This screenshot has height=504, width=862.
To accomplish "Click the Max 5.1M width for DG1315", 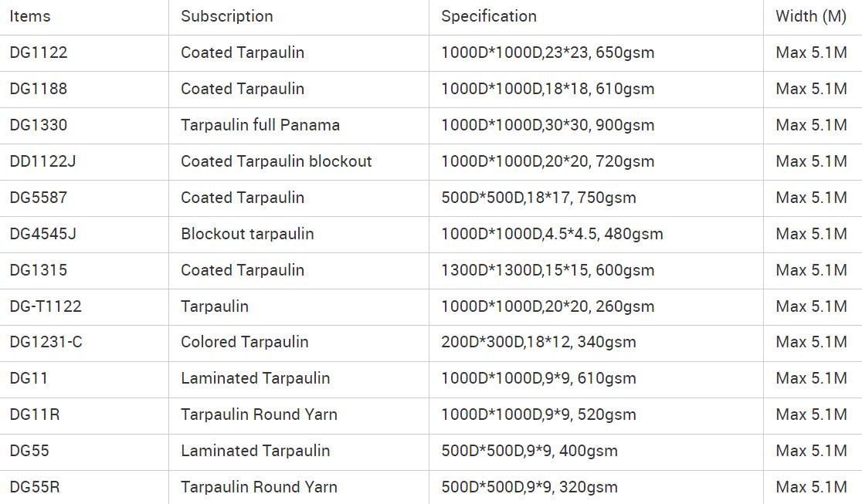I will coord(811,270).
